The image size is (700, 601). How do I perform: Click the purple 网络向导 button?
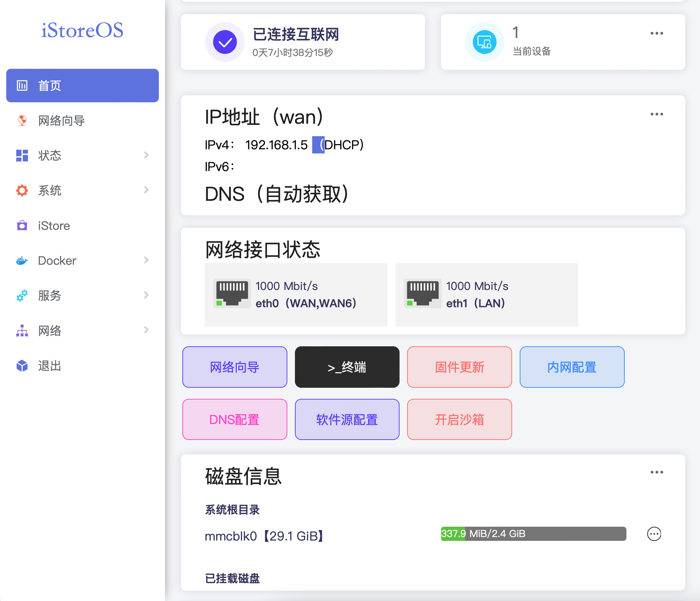click(x=235, y=367)
